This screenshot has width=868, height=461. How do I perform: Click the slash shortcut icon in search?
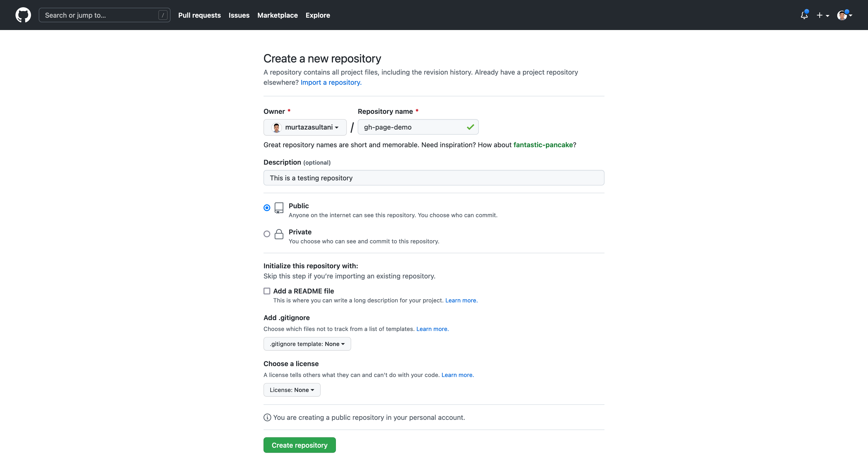click(163, 15)
